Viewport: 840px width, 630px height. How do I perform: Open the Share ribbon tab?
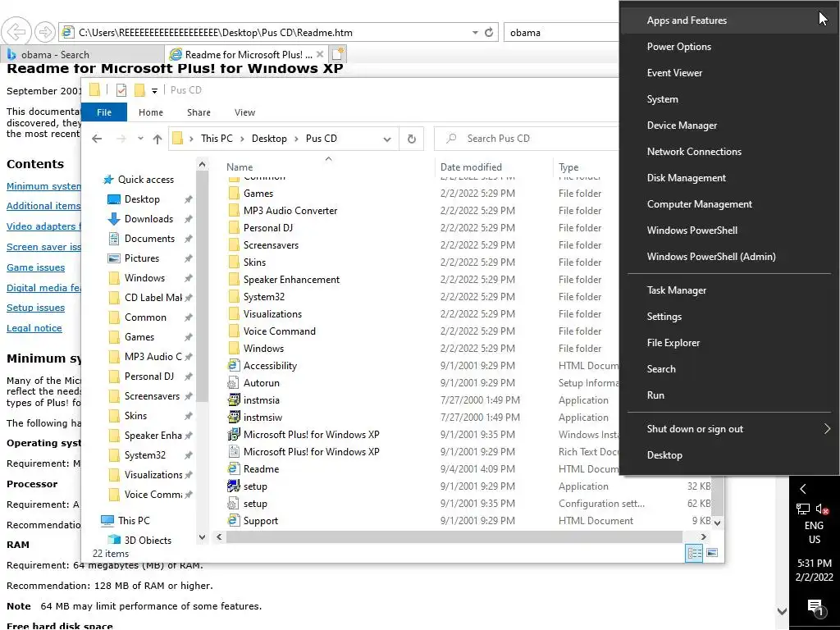(x=199, y=112)
